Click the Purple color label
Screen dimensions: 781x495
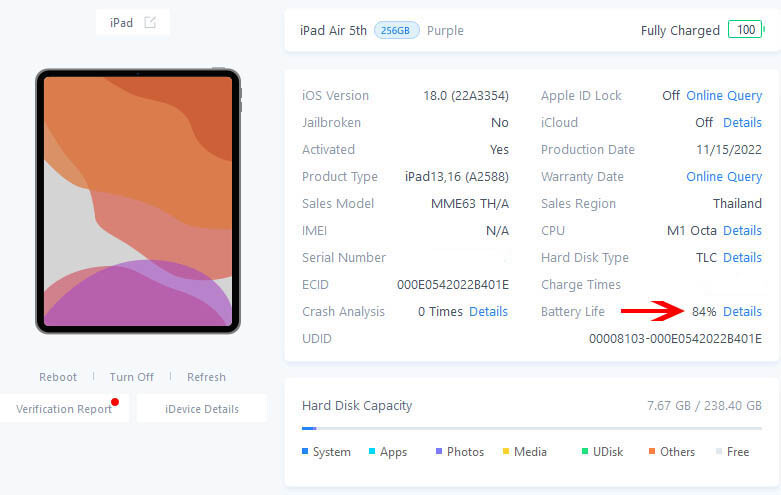[x=445, y=31]
